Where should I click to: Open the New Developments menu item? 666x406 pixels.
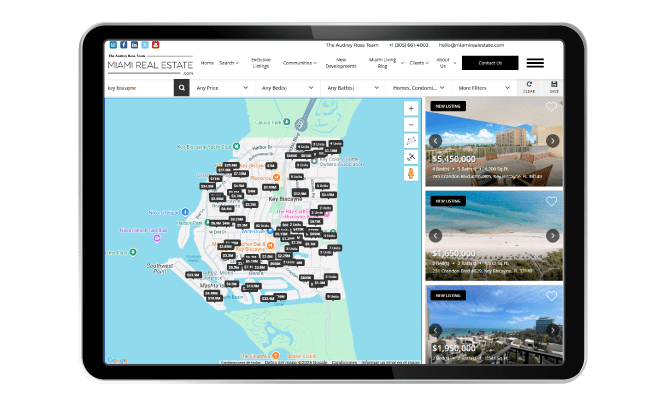pos(340,63)
